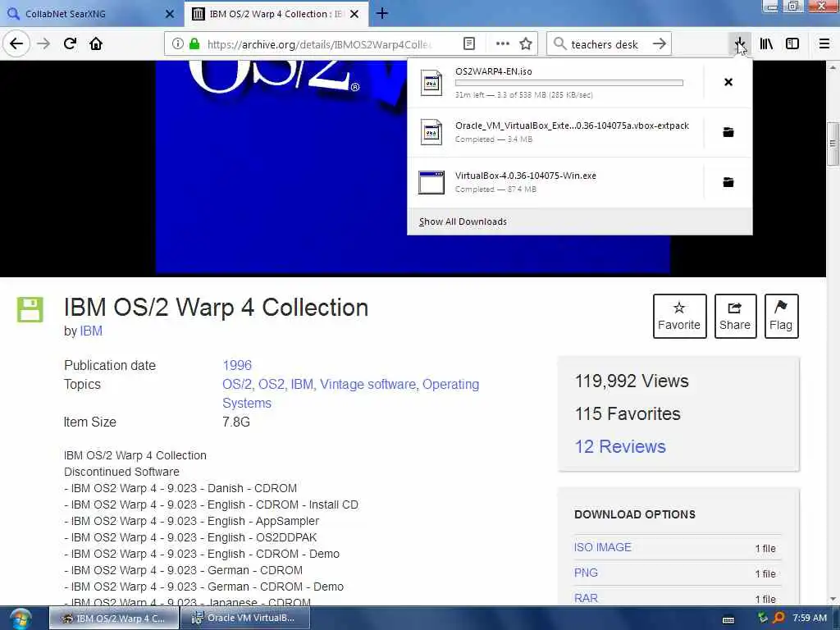Click the 7:59 AM system clock
Image resolution: width=840 pixels, height=630 pixels.
coord(810,618)
